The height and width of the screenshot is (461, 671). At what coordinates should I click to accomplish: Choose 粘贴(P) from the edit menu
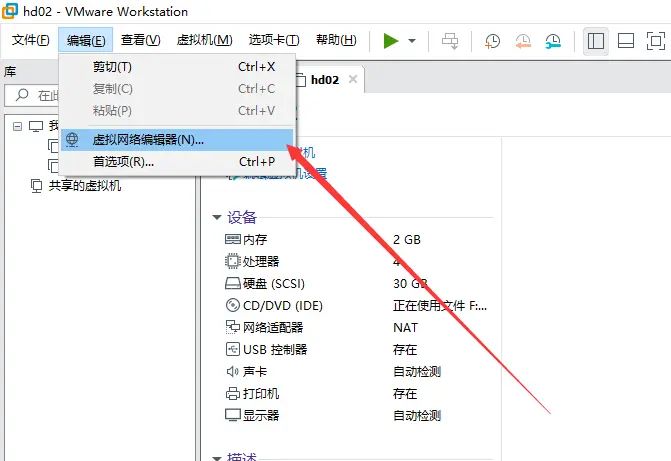click(177, 110)
